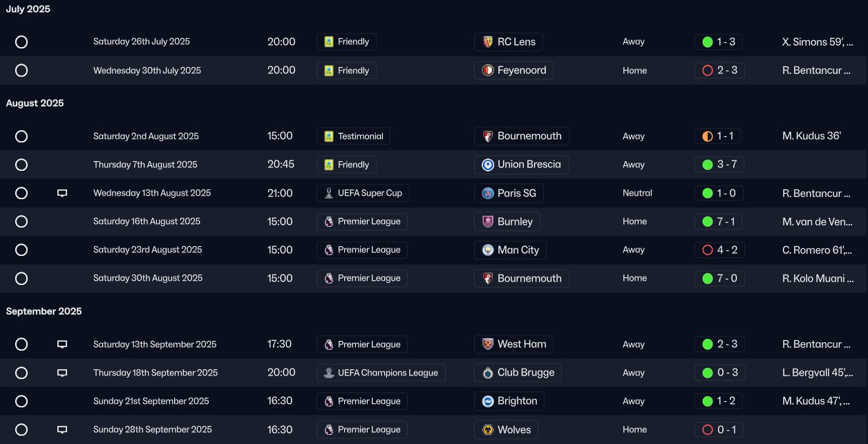The height and width of the screenshot is (444, 868).
Task: Open the UEFA Champions League competition tag
Action: 381,373
